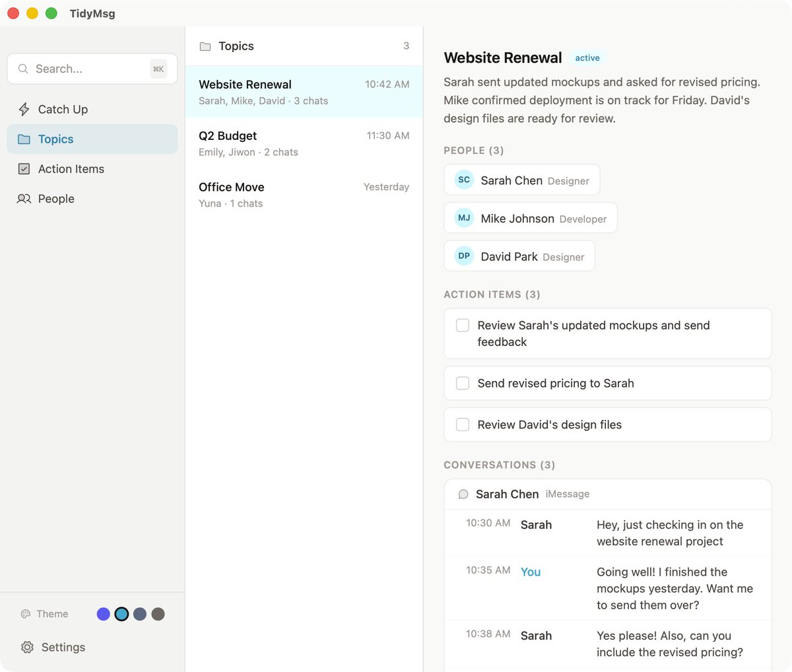The height and width of the screenshot is (672, 792).
Task: Click the 'iMessage' label next to Sarah Chen
Action: click(x=568, y=494)
